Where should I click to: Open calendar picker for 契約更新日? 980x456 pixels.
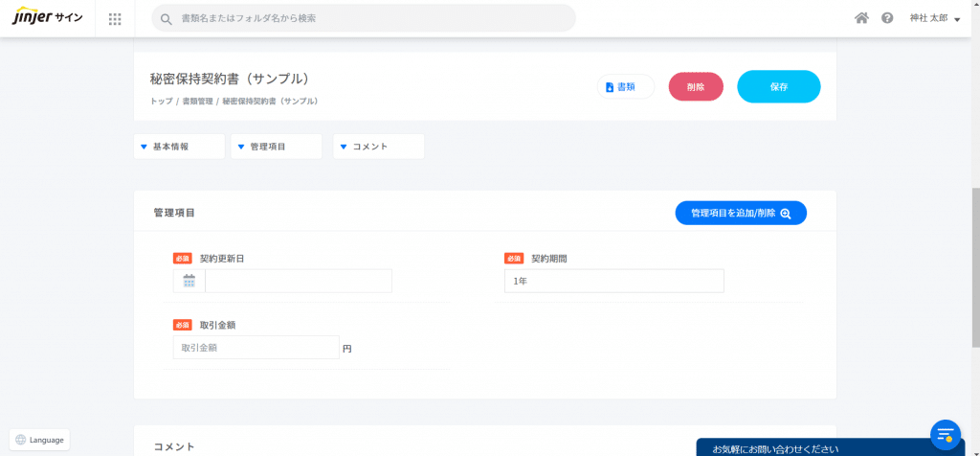(x=189, y=281)
